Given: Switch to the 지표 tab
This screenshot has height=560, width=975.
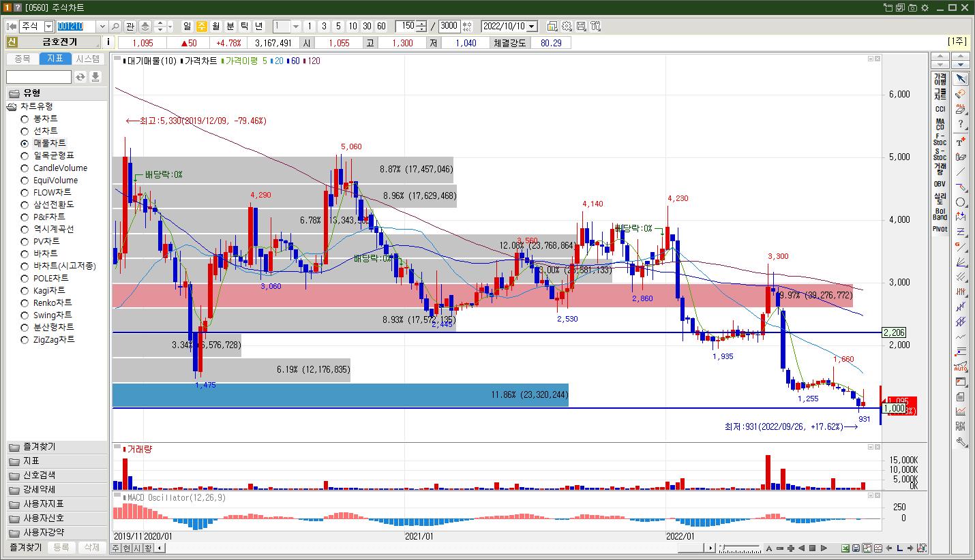Looking at the screenshot, I should click(x=55, y=59).
